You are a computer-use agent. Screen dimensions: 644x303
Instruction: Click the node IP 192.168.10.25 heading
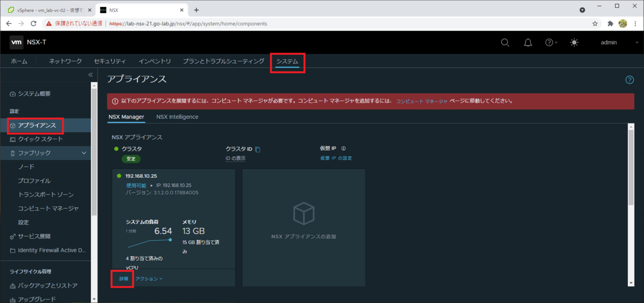coord(141,176)
